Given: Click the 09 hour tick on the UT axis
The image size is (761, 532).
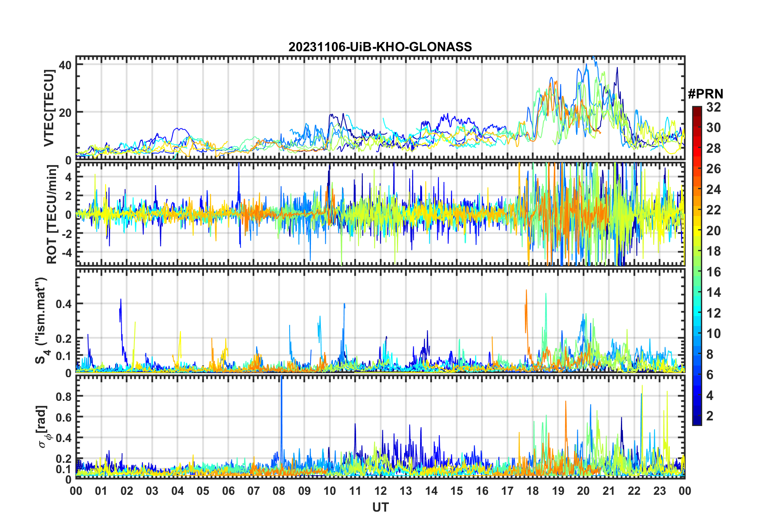Looking at the screenshot, I should pyautogui.click(x=304, y=491).
